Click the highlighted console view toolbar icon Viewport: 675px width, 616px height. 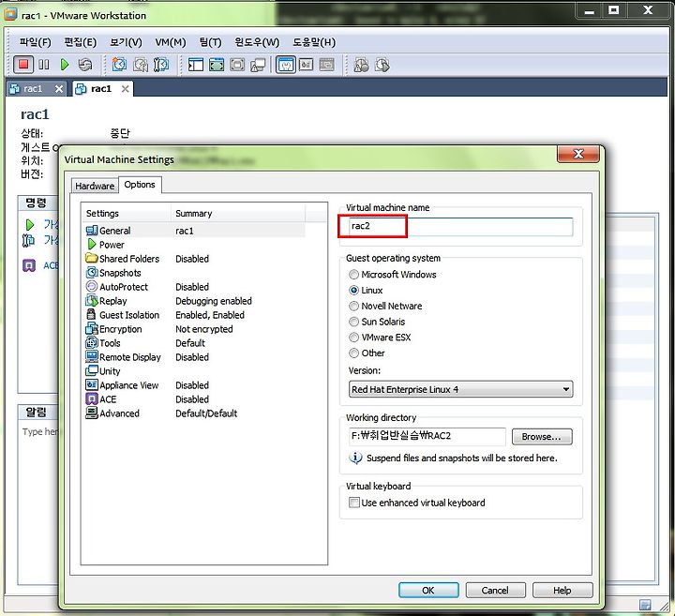pyautogui.click(x=285, y=65)
